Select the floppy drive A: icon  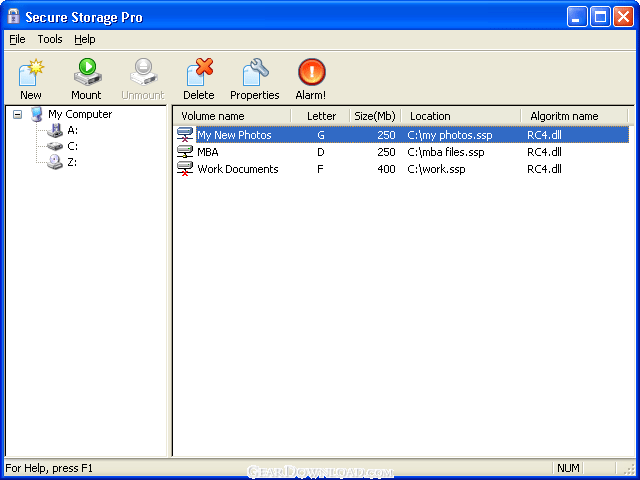[x=55, y=130]
